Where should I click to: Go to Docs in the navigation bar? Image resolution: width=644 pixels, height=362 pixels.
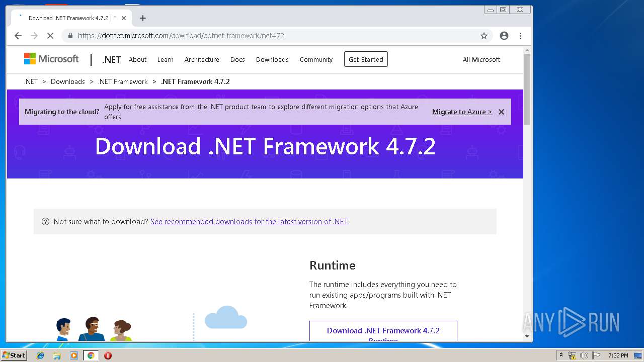point(237,59)
